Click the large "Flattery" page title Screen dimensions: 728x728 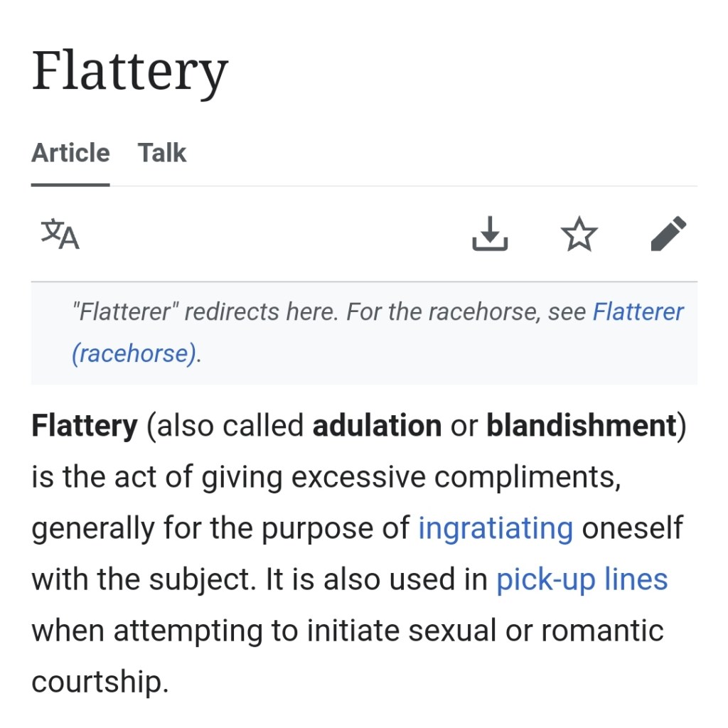coord(129,73)
